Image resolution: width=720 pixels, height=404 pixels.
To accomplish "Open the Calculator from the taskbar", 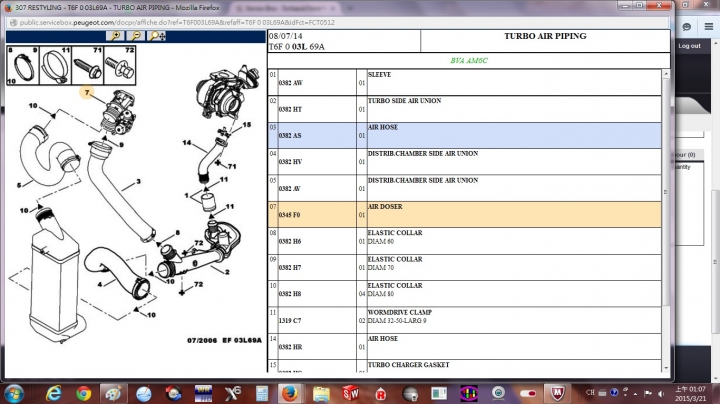I will pyautogui.click(x=262, y=393).
